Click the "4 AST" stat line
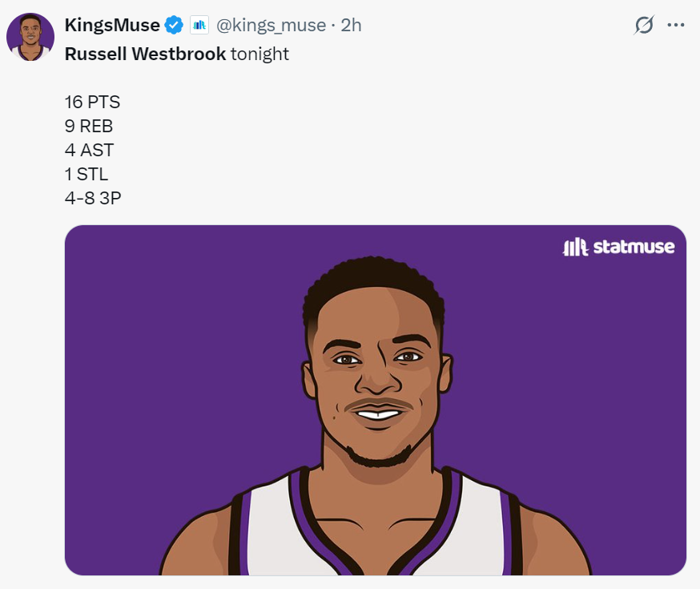 [89, 150]
